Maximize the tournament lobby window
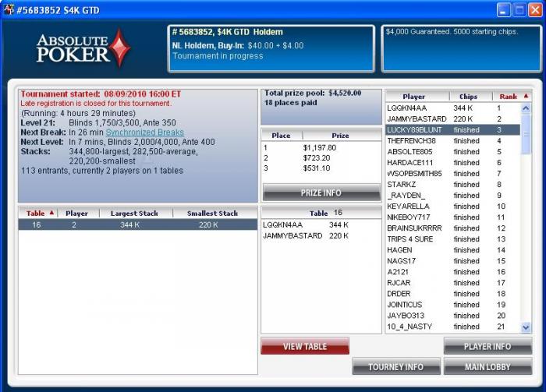Viewport: 546px width, 392px height. click(x=519, y=9)
